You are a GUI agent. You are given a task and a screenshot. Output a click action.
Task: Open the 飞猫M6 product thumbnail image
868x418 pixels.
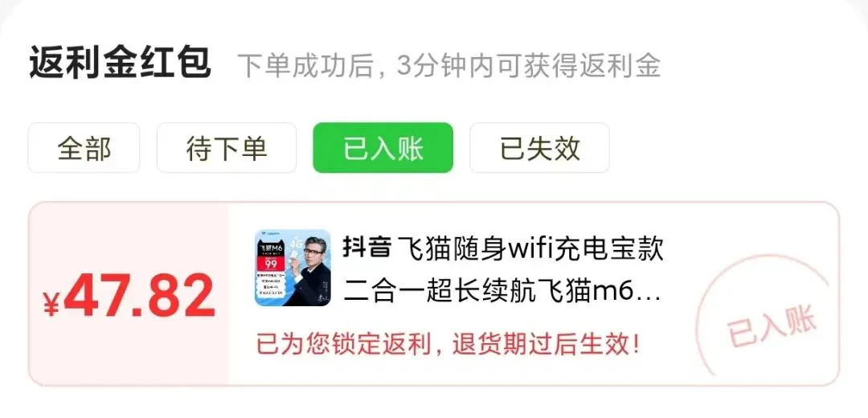pos(293,268)
